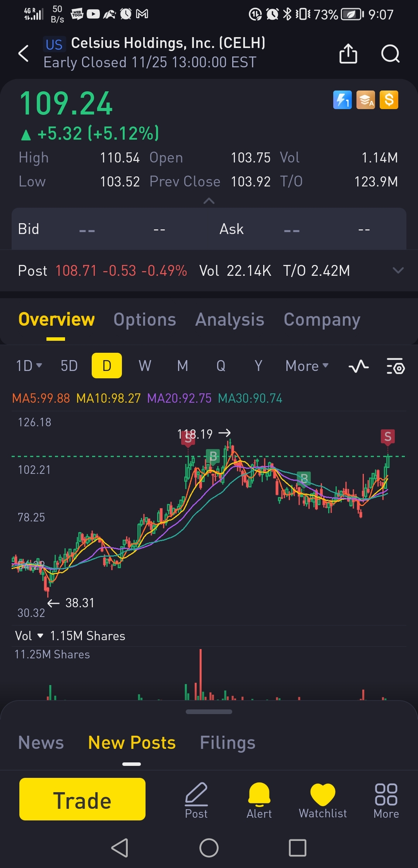Tap the Ask label in the quote panel
The height and width of the screenshot is (868, 418).
pyautogui.click(x=231, y=229)
